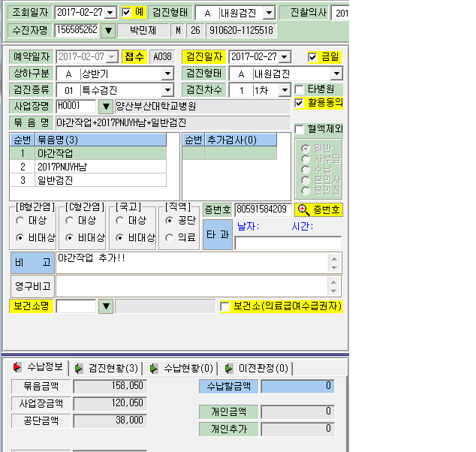Screen dimensions: 476x452
Task: Click the 접수 button
Action: click(x=134, y=57)
